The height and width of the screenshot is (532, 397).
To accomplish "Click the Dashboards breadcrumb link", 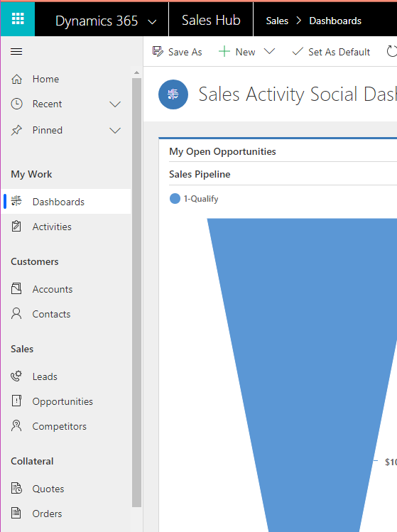I will (335, 21).
